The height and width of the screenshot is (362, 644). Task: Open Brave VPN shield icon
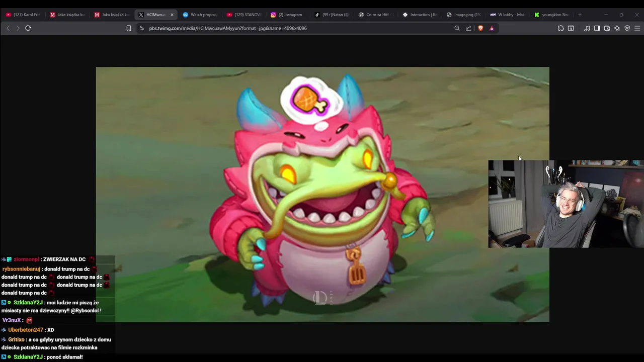coord(627,28)
